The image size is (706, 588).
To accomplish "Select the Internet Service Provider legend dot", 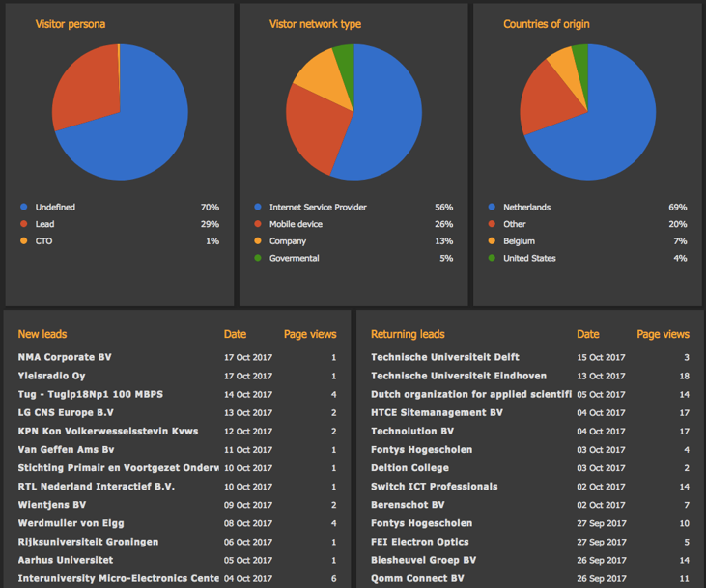I will click(258, 208).
